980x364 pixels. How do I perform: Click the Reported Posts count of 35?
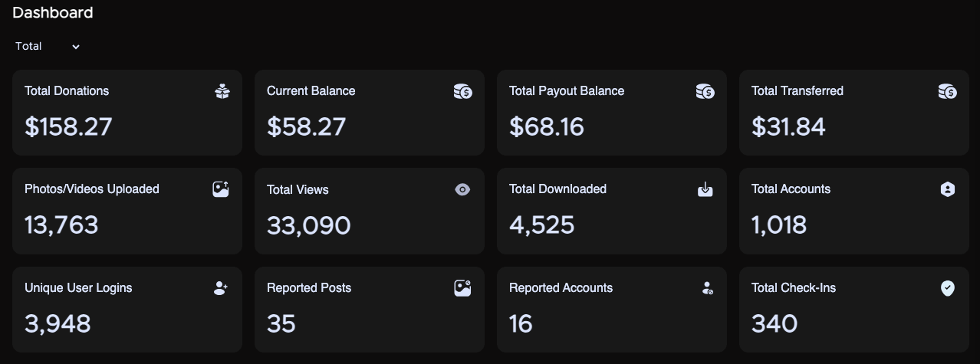[x=281, y=323]
